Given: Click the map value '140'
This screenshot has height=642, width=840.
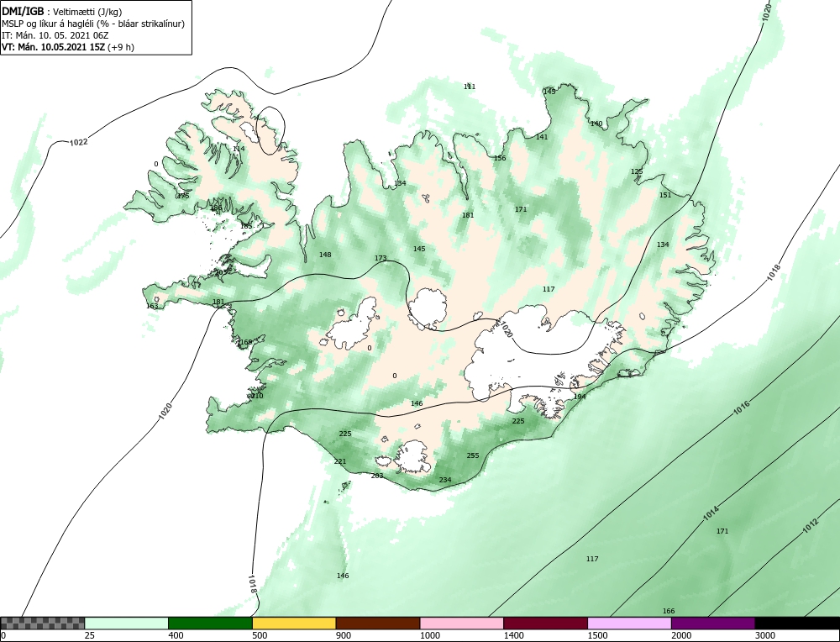Looking at the screenshot, I should click(596, 124).
